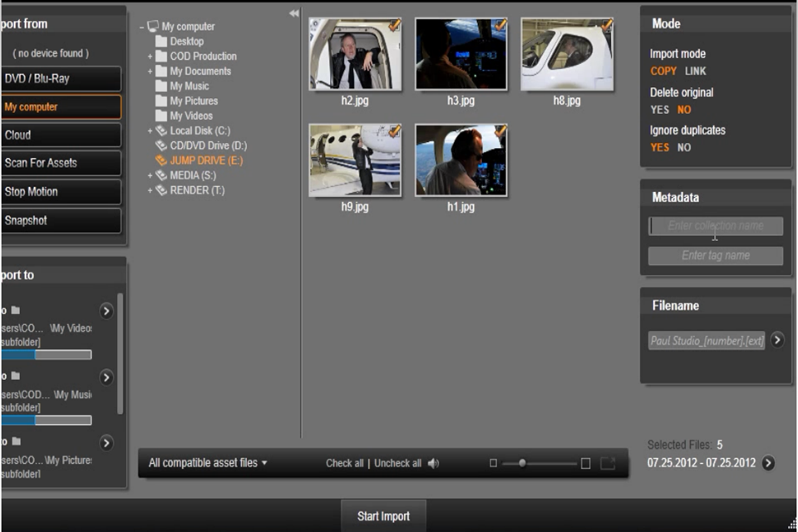Screen dimensions: 798x532
Task: Select the h9.jpg thumbnail image
Action: coord(355,160)
